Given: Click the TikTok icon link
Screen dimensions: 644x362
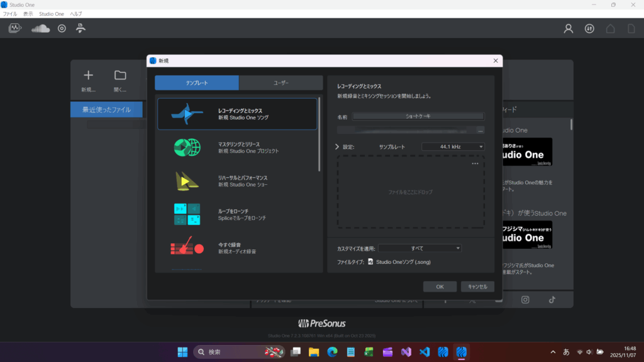Looking at the screenshot, I should point(552,300).
